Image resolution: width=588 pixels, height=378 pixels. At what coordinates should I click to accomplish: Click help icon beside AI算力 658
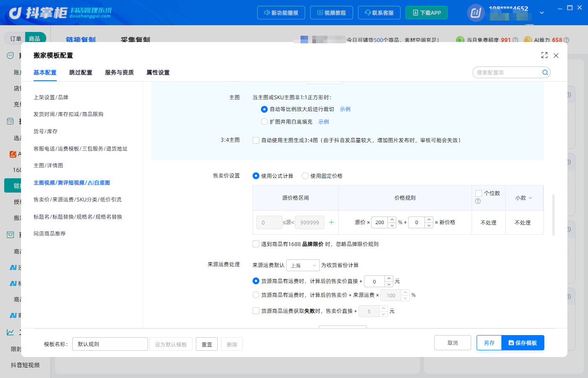(566, 40)
